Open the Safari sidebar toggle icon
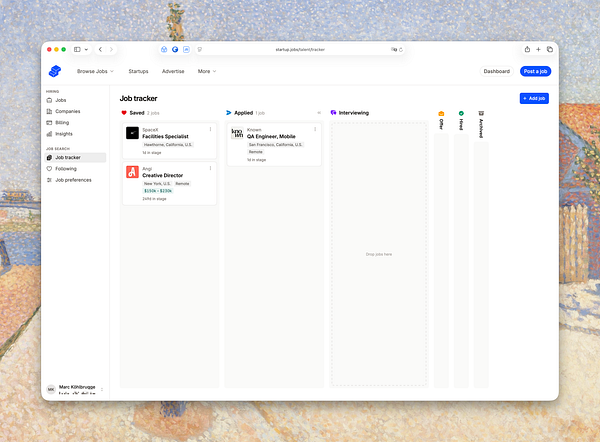The height and width of the screenshot is (442, 600). pyautogui.click(x=77, y=49)
